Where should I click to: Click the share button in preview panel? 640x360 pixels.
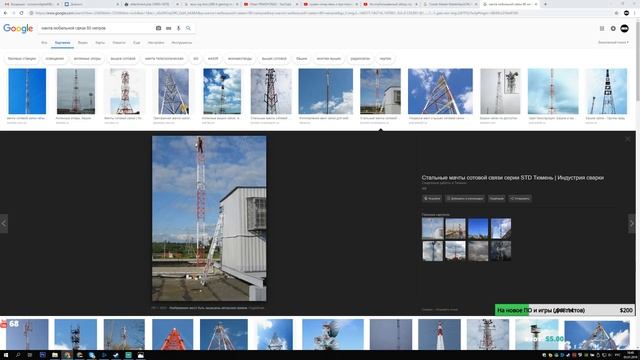[x=520, y=198]
